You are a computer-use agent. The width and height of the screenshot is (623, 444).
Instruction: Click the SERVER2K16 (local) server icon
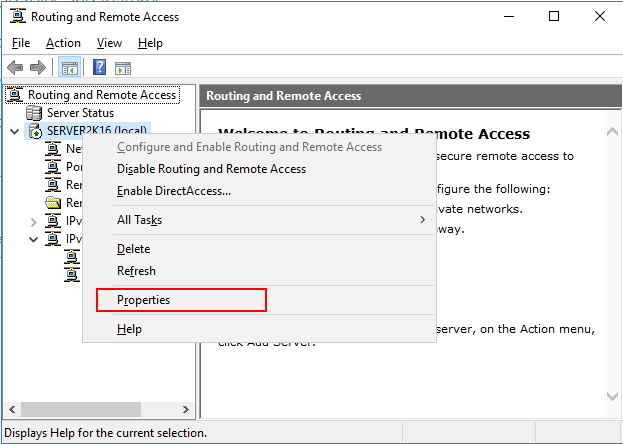[x=35, y=131]
